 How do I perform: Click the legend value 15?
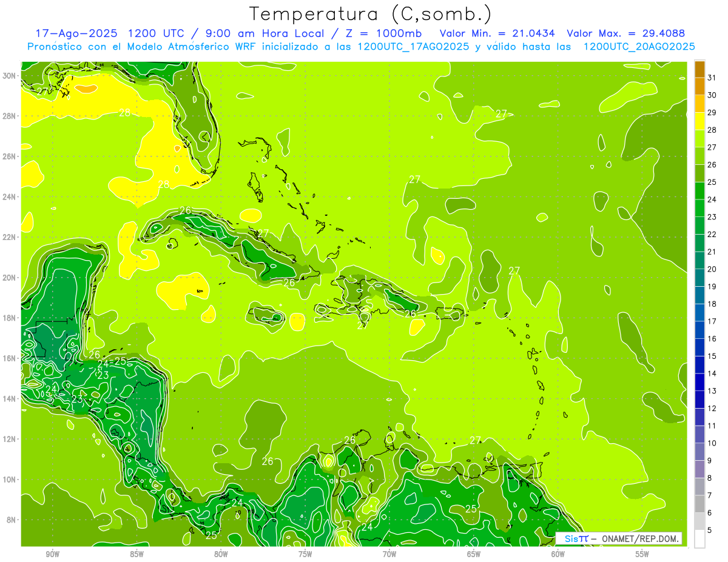pos(712,356)
